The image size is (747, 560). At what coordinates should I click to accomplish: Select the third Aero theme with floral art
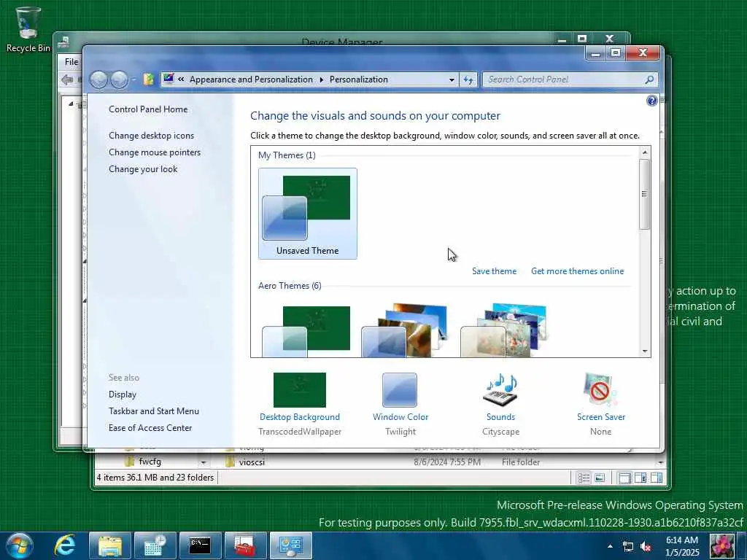pyautogui.click(x=504, y=330)
